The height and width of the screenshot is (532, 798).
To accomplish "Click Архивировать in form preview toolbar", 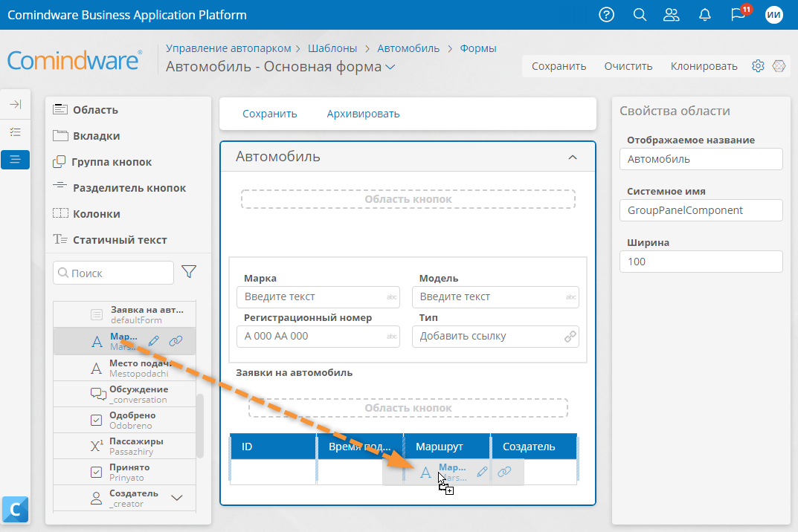I will [363, 114].
